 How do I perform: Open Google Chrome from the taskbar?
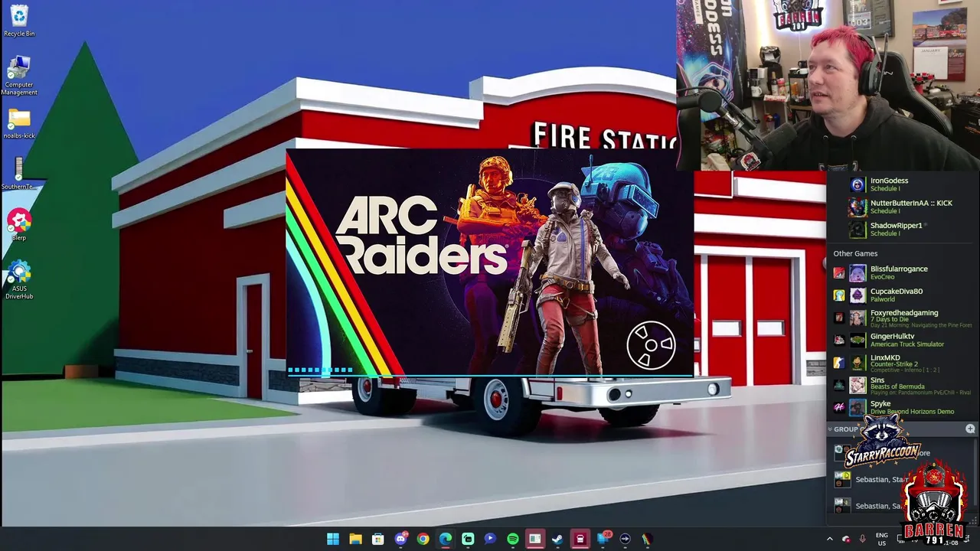[423, 539]
